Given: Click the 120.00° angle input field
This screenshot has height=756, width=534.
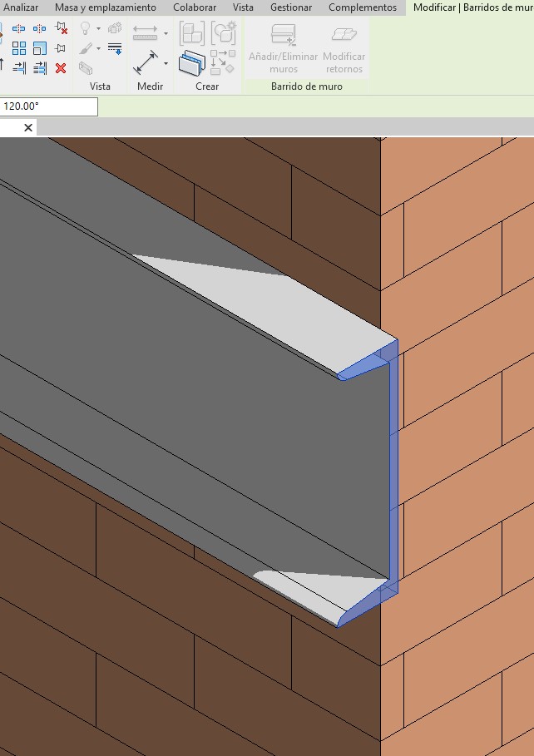Looking at the screenshot, I should tap(49, 106).
